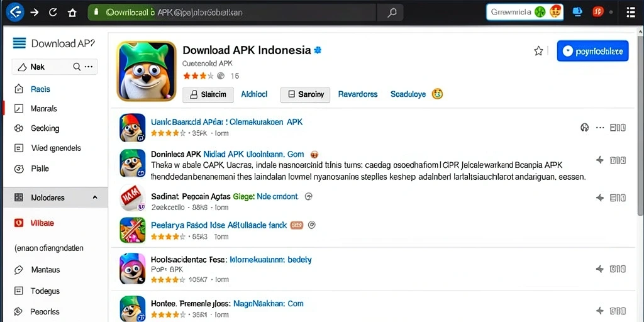
Task: Click the star favorite icon in header
Action: point(538,51)
